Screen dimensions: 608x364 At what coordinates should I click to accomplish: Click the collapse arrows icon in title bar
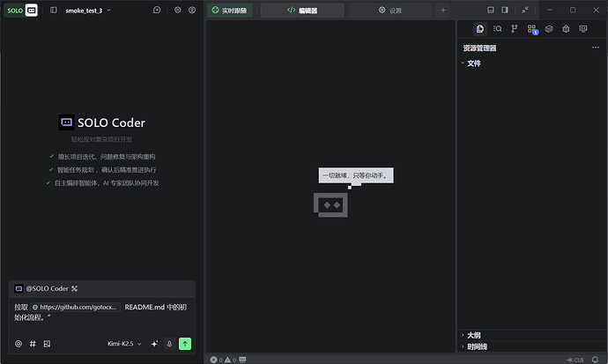click(x=525, y=10)
